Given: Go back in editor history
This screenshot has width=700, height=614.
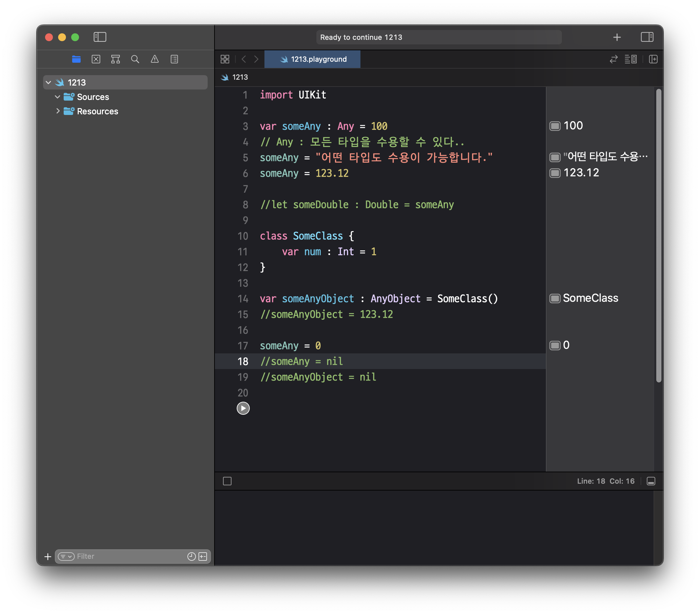Looking at the screenshot, I should tap(244, 59).
